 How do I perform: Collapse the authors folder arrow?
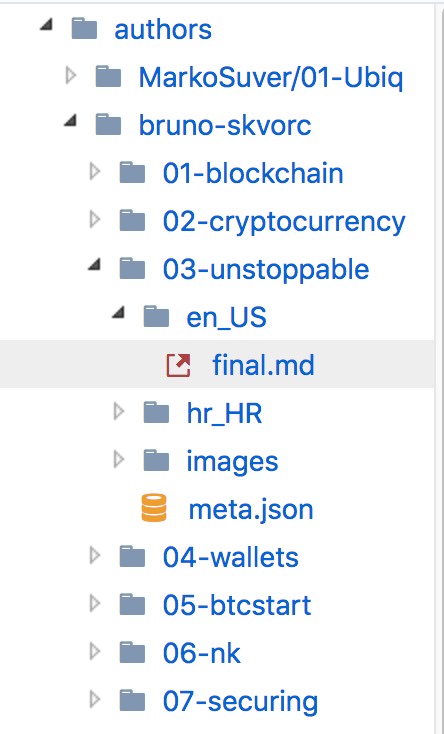(46, 25)
